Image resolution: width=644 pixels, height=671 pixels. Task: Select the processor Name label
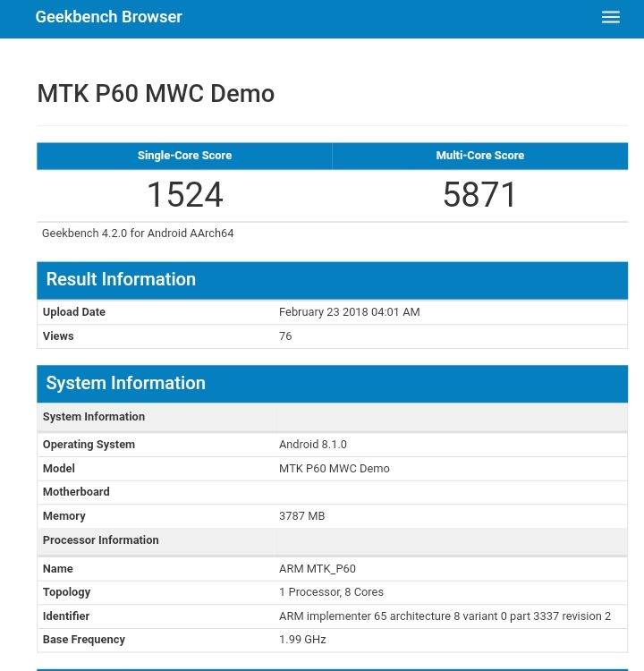58,569
